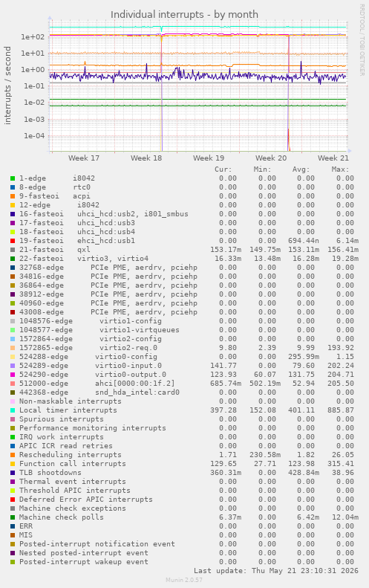369x588 pixels.
Task: Click the Week 20 axis label
Action: [x=271, y=158]
